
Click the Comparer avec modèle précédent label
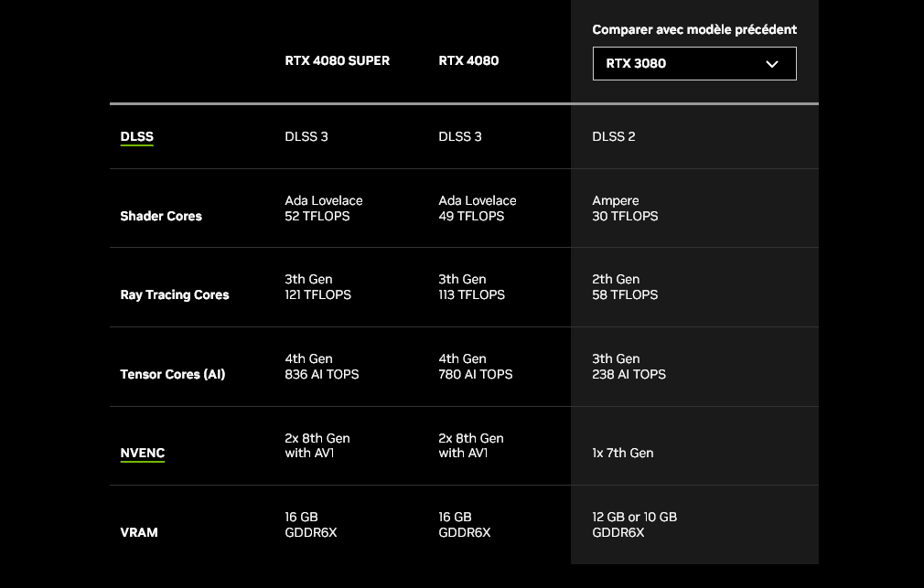pos(694,29)
